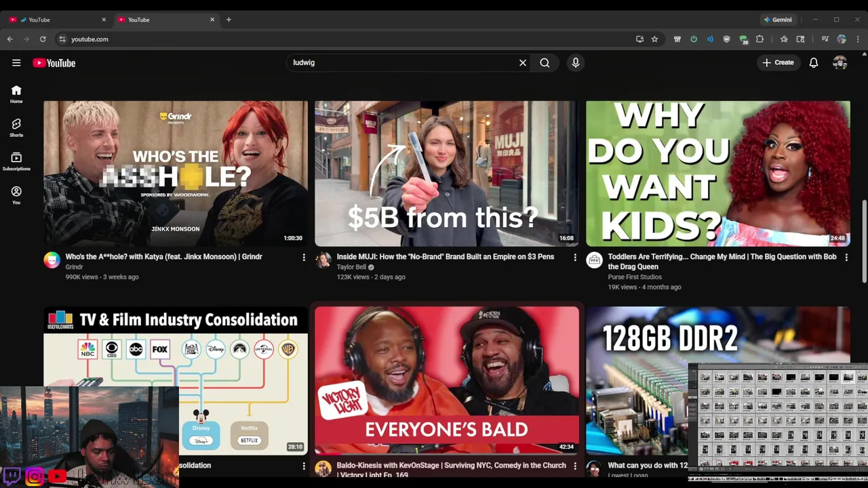Reload the page

[x=43, y=39]
